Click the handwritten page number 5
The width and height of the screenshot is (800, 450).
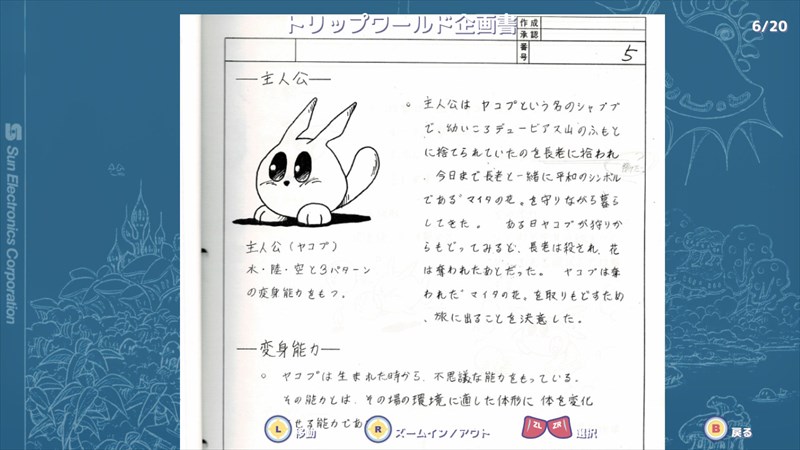click(628, 54)
